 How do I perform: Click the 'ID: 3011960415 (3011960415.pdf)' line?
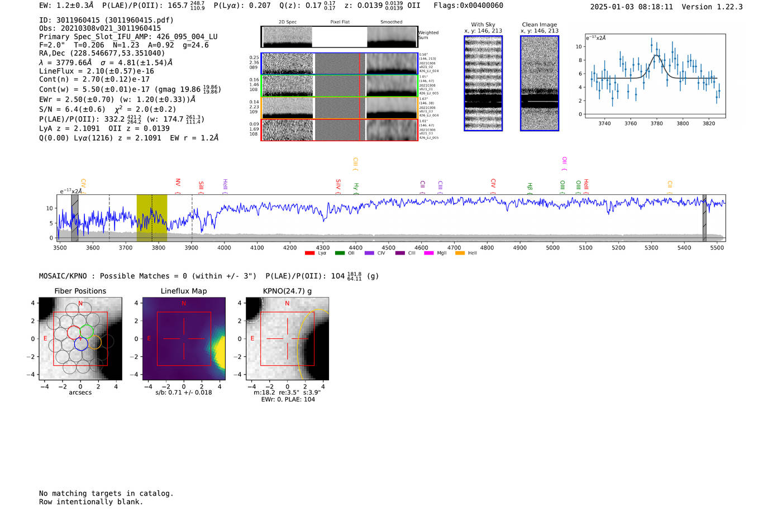106,20
